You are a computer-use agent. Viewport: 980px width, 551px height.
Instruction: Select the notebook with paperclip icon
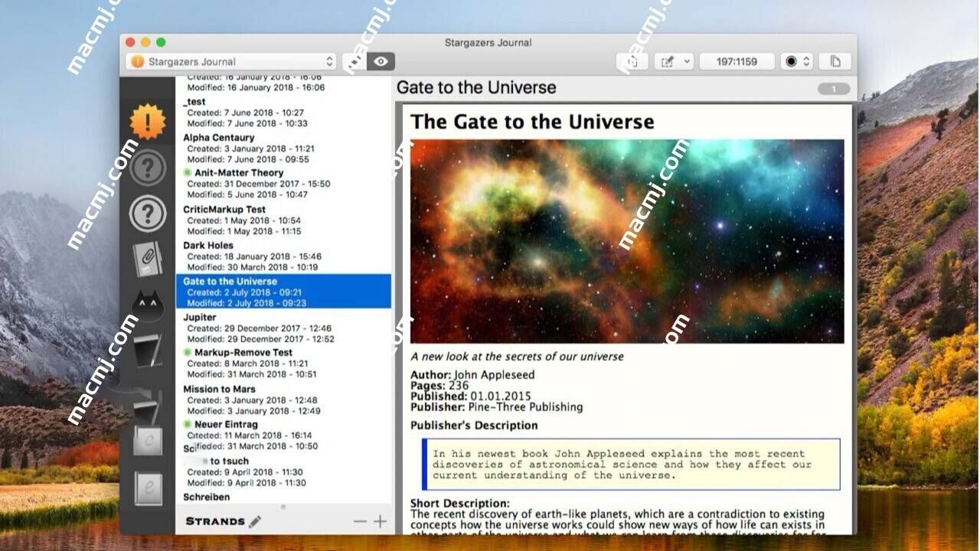pos(147,259)
